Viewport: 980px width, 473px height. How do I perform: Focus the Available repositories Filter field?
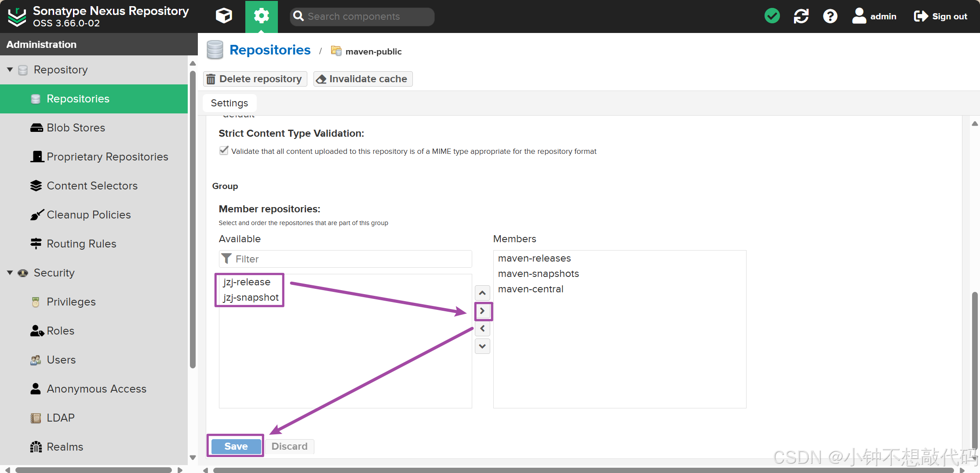346,259
